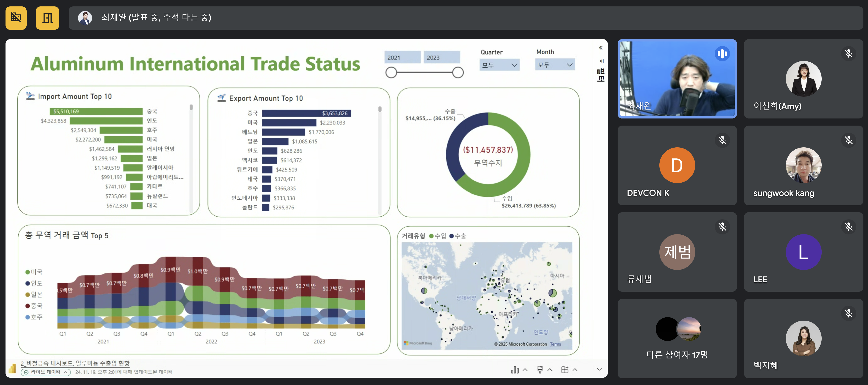868x385 pixels.
Task: Open the dashboard title link 2_비철금속 대시보드
Action: click(75, 363)
